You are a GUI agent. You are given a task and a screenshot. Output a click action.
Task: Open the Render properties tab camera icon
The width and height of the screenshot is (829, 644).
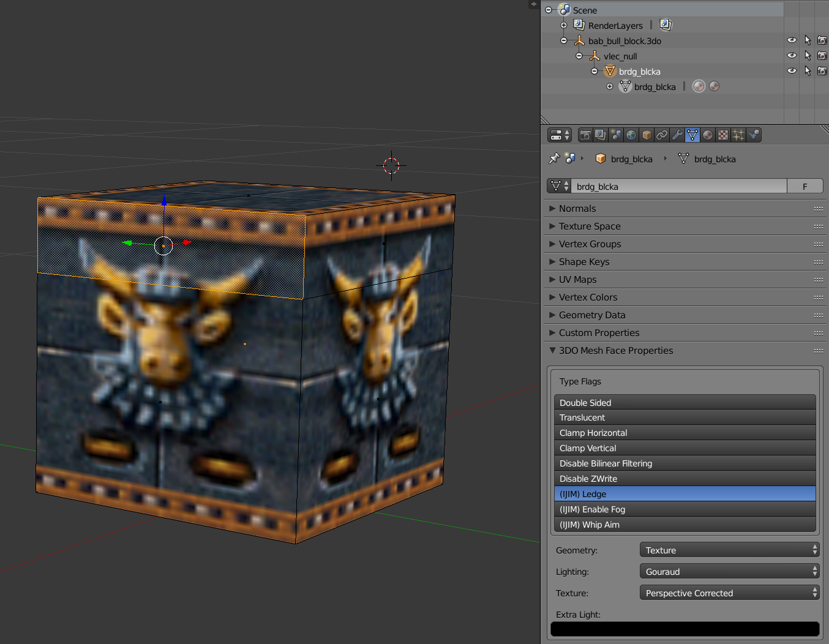pos(585,135)
